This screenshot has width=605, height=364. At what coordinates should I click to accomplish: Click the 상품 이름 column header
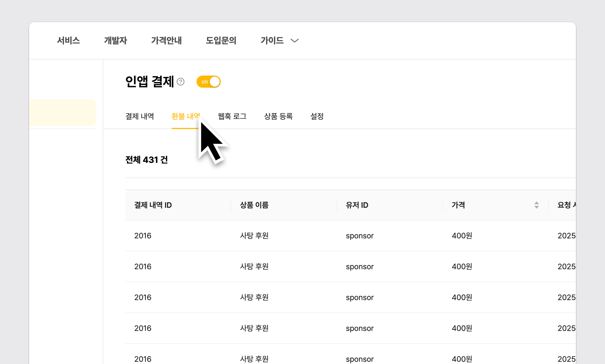click(254, 205)
